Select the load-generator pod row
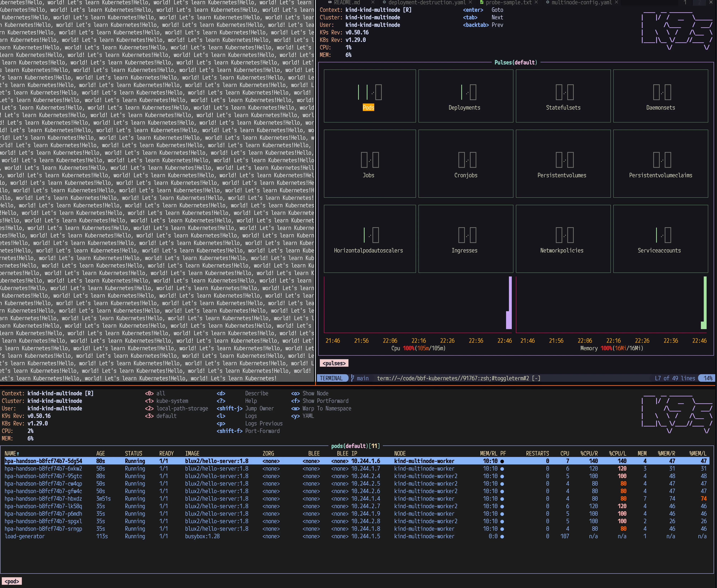Screen dimensions: 717x588 pos(25,536)
